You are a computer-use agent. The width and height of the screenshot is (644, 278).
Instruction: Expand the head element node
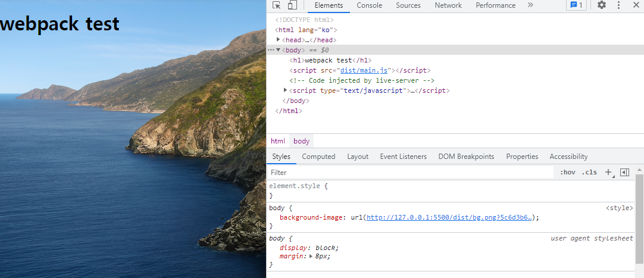click(x=278, y=40)
